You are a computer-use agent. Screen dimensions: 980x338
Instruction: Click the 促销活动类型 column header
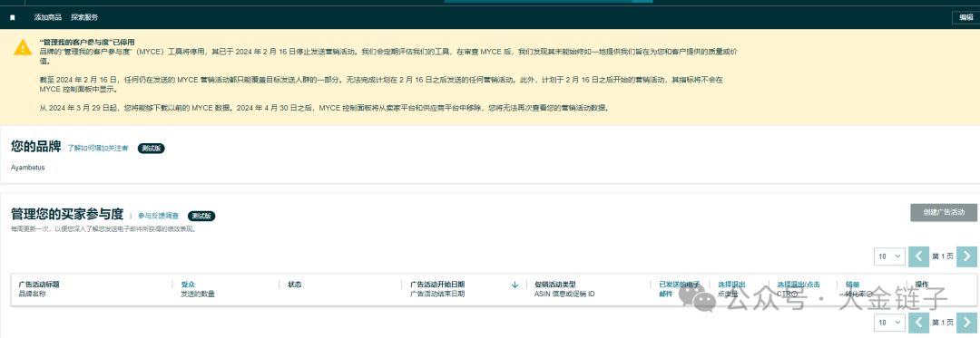point(555,285)
